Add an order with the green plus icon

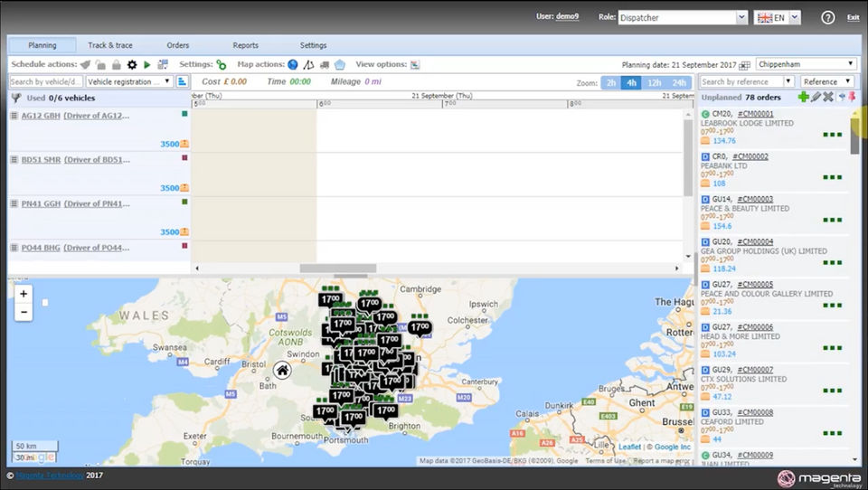click(x=803, y=98)
